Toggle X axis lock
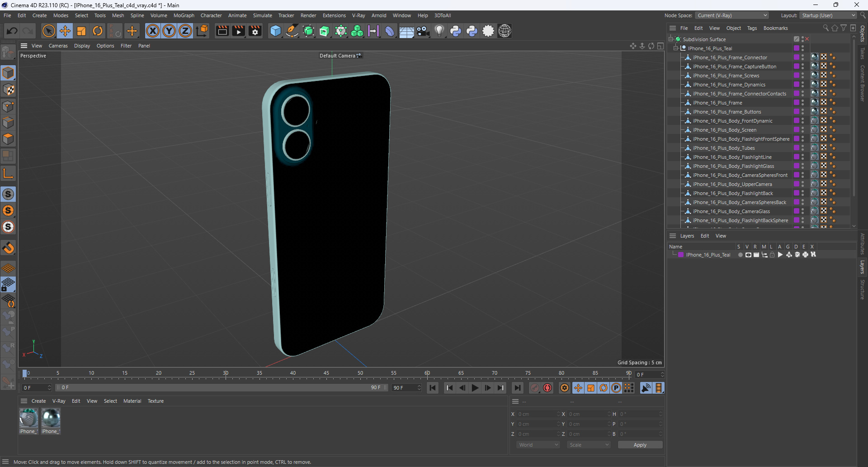Viewport: 868px width, 467px height. [x=153, y=31]
